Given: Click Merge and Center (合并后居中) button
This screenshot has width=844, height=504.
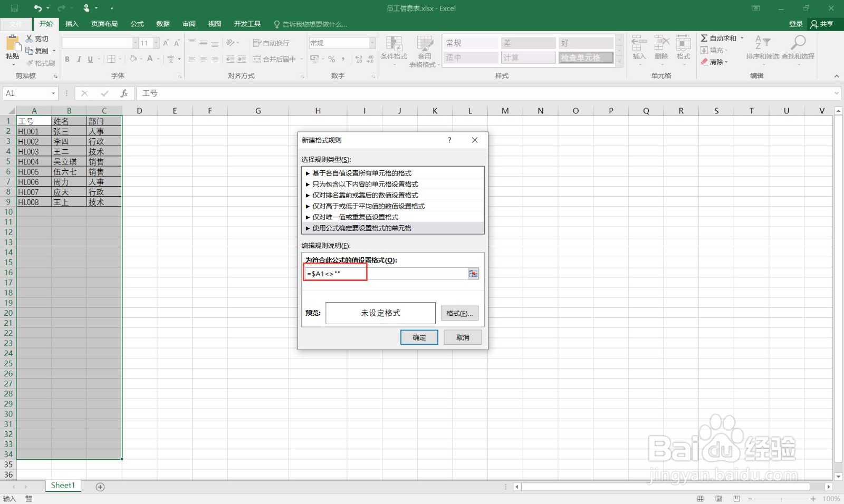Looking at the screenshot, I should pyautogui.click(x=274, y=59).
